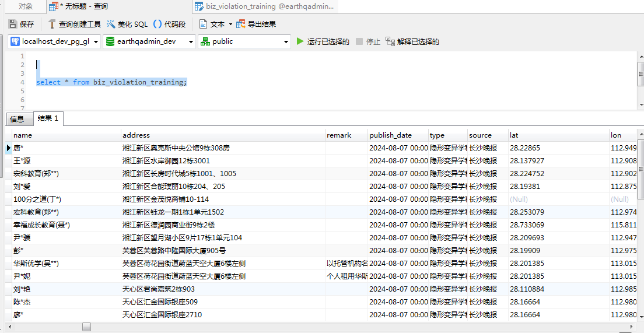The image size is (644, 333).
Task: Click the name column header
Action: pyautogui.click(x=67, y=135)
